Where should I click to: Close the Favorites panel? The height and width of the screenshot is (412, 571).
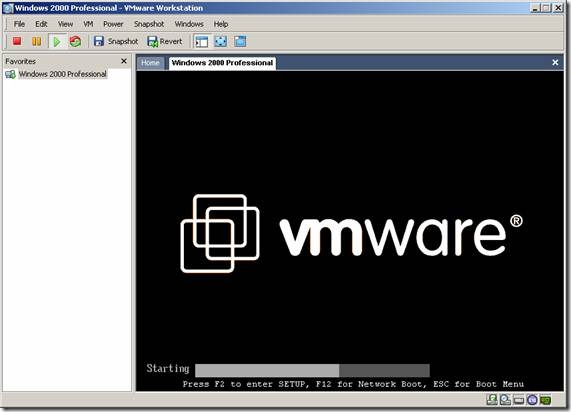point(124,61)
